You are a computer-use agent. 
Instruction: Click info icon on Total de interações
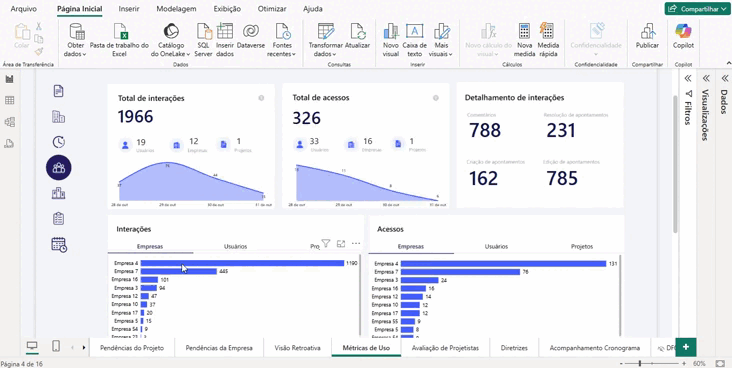click(x=261, y=98)
